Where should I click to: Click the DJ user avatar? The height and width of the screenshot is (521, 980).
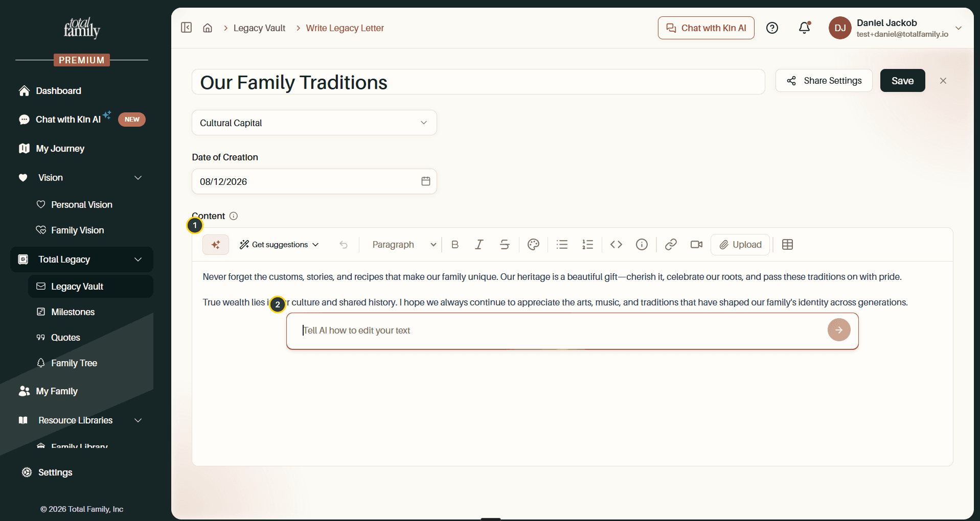pos(840,28)
